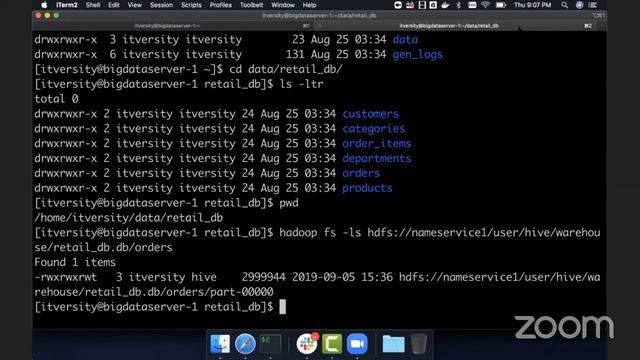The height and width of the screenshot is (360, 640).
Task: Open the View menu
Action: click(134, 5)
